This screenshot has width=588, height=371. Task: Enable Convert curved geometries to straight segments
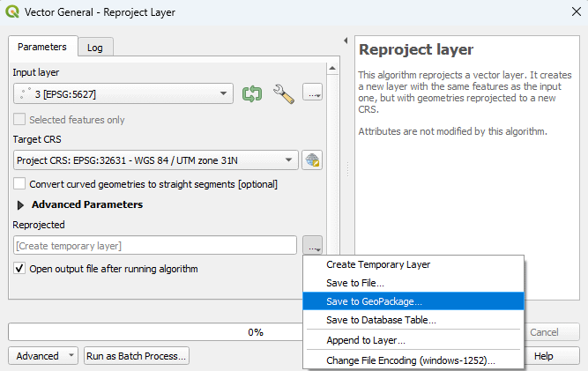(x=20, y=184)
